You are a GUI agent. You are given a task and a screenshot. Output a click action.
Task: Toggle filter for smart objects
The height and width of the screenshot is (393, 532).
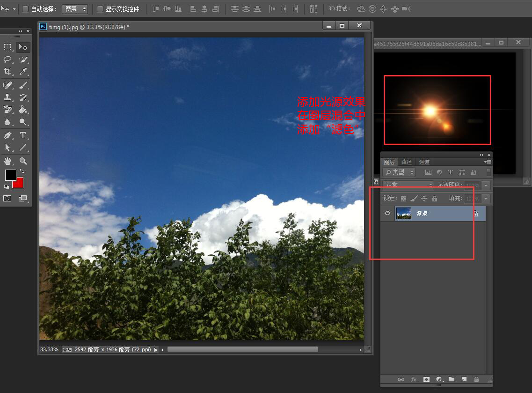pyautogui.click(x=474, y=172)
